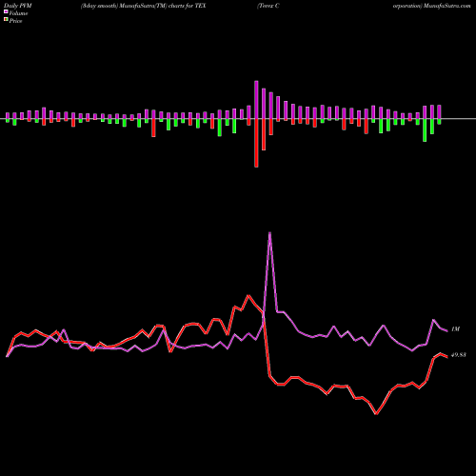Image resolution: width=476 pixels, height=476 pixels.
Task: Click the '(3day smooth) MunafaSutra(TM) charts for TEX' heading
Action: click(x=144, y=6)
